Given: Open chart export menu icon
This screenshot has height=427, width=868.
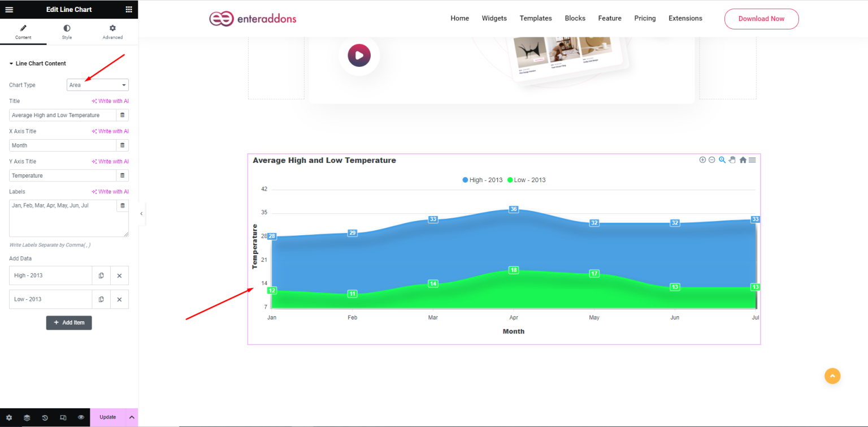Looking at the screenshot, I should click(752, 160).
